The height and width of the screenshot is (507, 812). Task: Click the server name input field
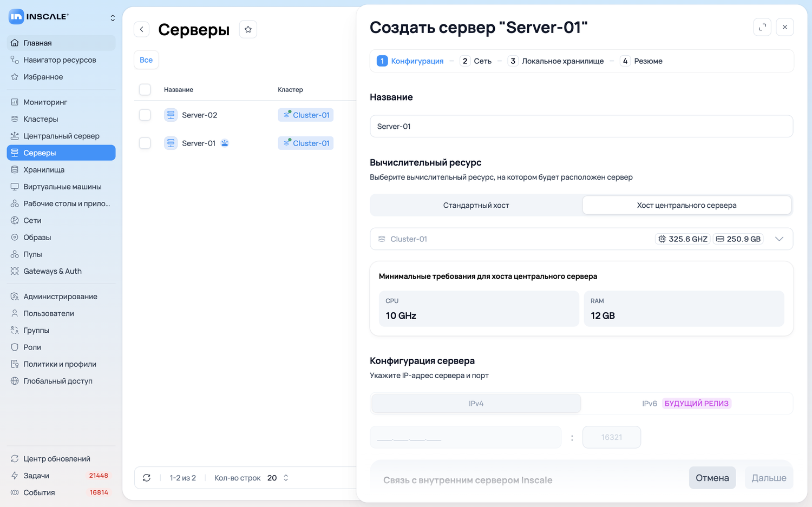(581, 126)
